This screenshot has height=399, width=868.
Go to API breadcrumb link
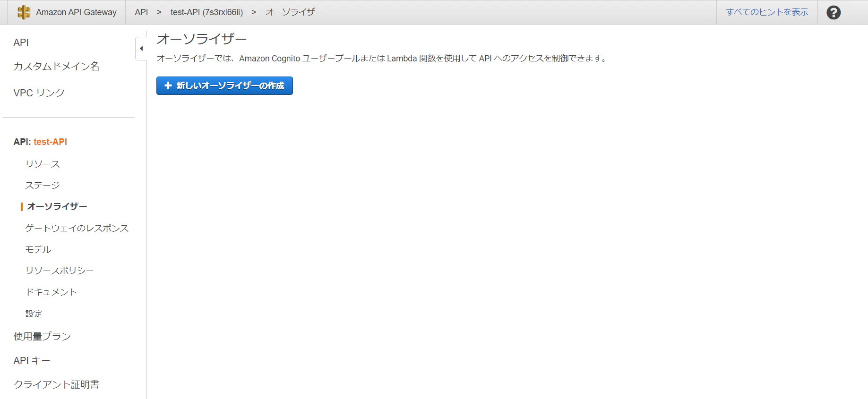click(x=141, y=12)
